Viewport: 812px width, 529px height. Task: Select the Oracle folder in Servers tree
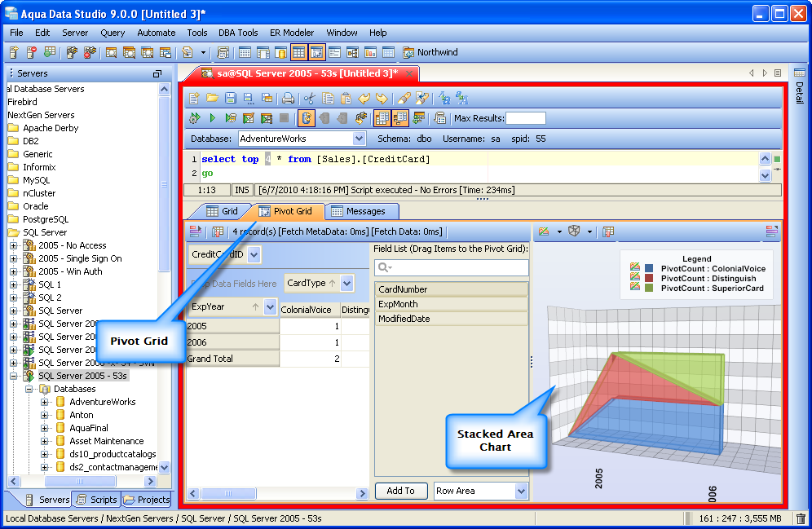(29, 206)
